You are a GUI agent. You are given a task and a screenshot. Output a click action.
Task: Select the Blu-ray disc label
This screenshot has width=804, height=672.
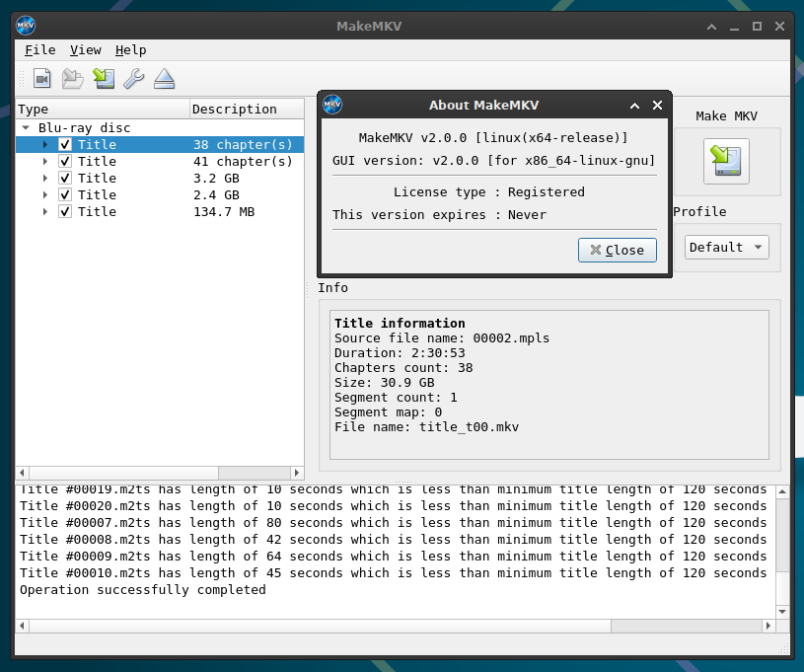(x=84, y=127)
